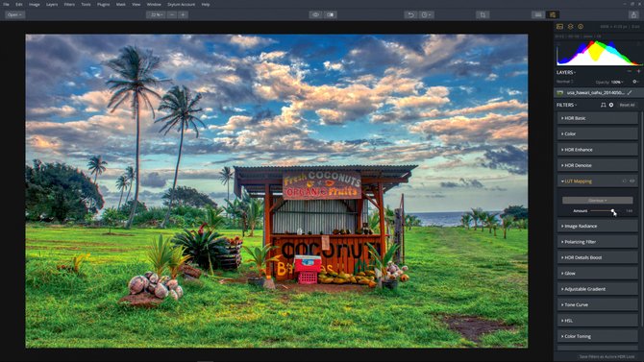Open the Plugins menu

coord(103,4)
